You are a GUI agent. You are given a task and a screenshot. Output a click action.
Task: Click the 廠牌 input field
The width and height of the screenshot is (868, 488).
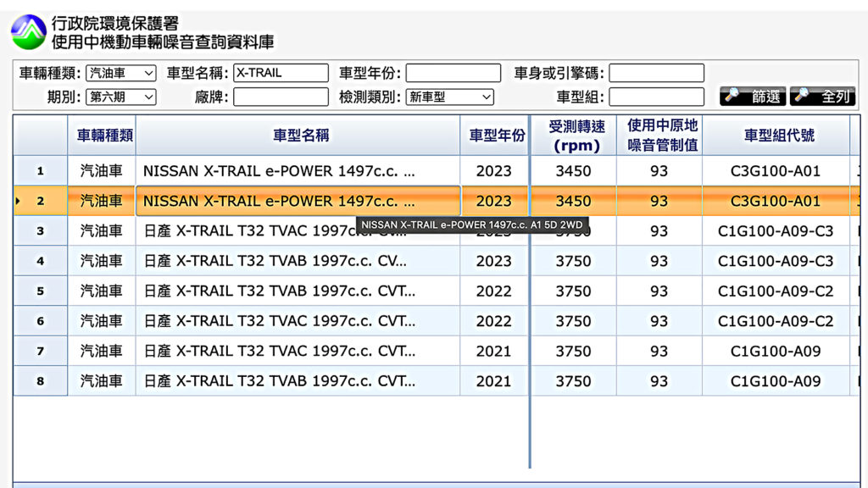point(281,97)
